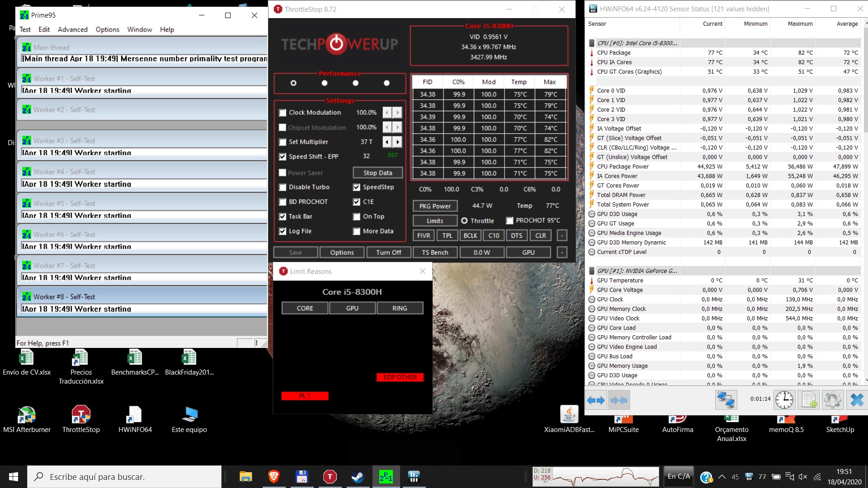The image size is (868, 488).
Task: Click the Steam icon in the taskbar
Action: pyautogui.click(x=358, y=477)
